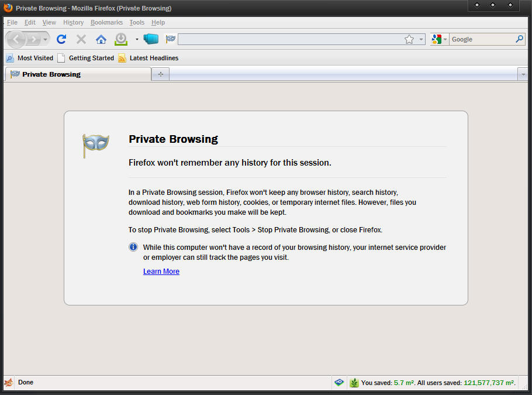Open the File menu
The width and height of the screenshot is (532, 395).
click(x=12, y=22)
